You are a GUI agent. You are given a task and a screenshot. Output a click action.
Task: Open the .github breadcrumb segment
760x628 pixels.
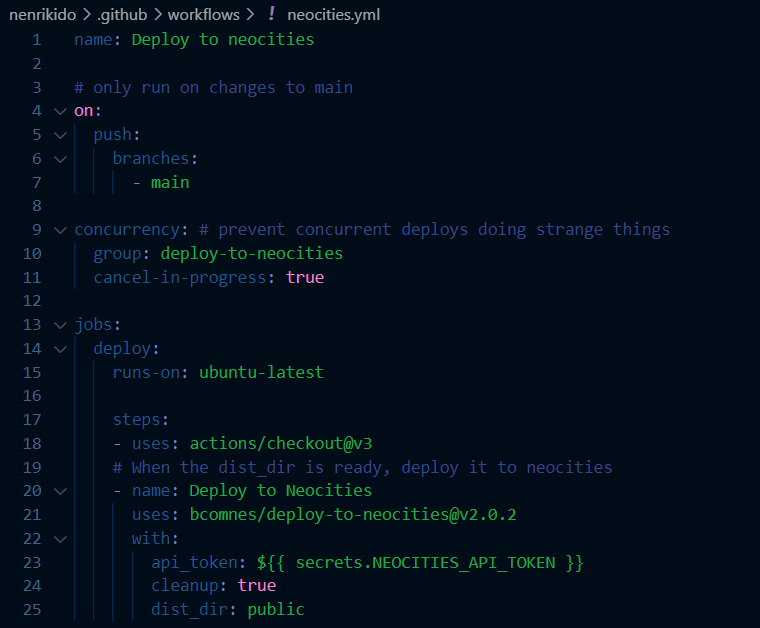[122, 15]
